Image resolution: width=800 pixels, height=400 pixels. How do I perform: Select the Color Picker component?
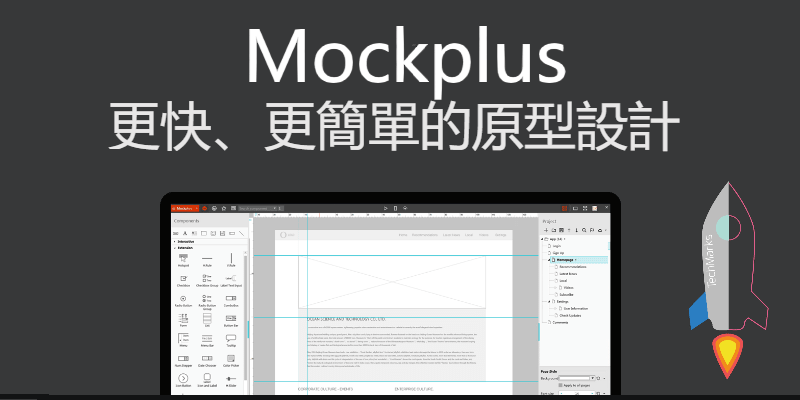click(231, 357)
